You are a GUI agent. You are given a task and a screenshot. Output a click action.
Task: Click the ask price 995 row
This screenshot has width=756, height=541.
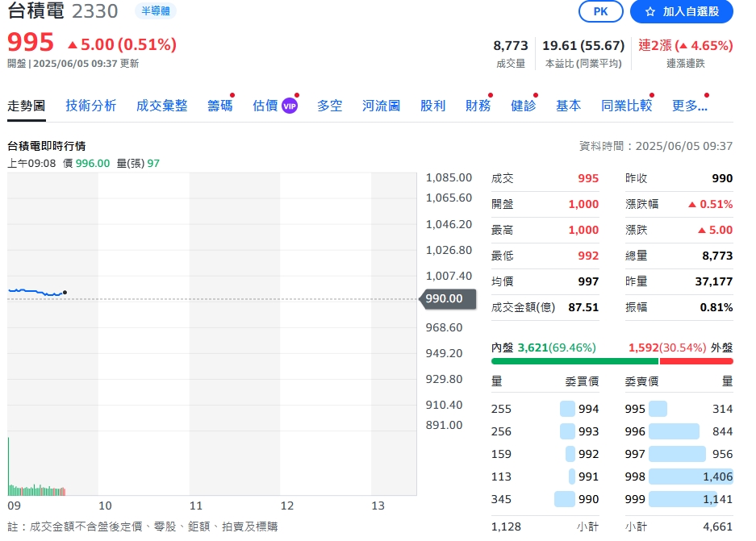[x=679, y=409]
